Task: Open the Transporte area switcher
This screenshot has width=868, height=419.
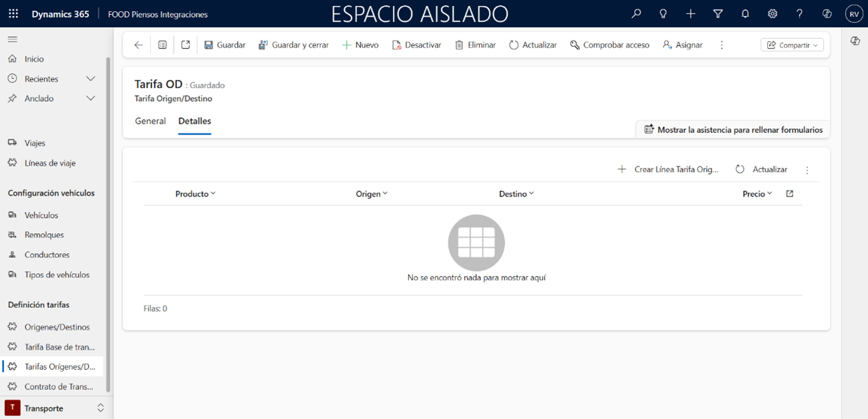Action: [x=53, y=408]
